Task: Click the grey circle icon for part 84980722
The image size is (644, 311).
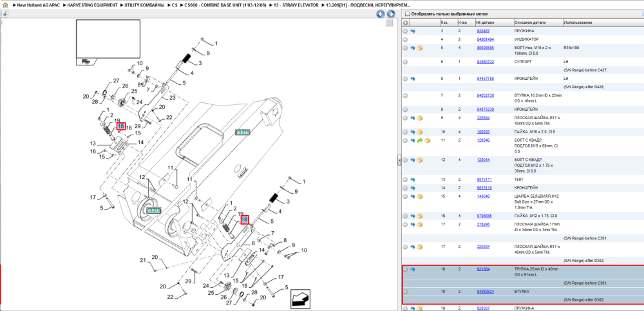Action: pos(405,62)
